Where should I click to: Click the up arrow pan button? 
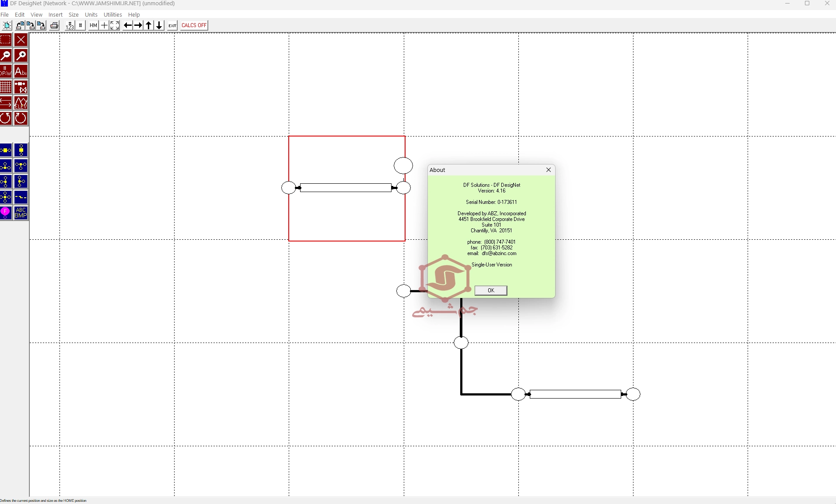149,25
